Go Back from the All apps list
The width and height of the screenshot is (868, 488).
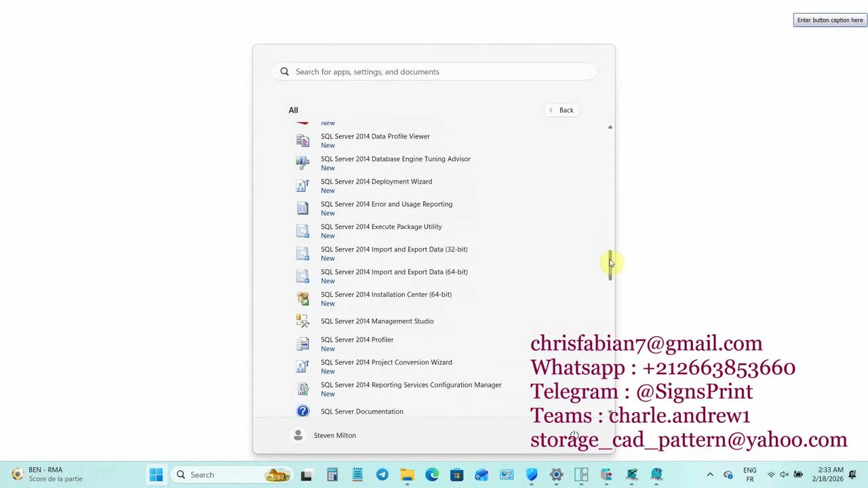click(561, 110)
